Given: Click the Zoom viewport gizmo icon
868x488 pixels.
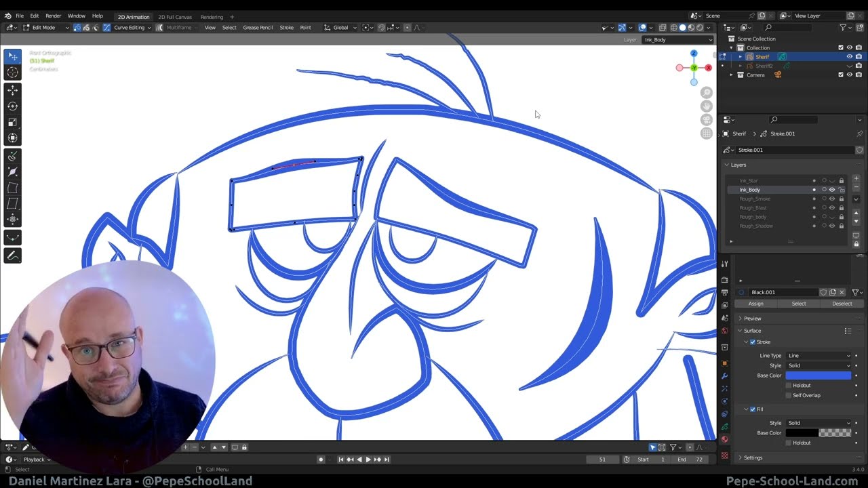Looking at the screenshot, I should point(707,93).
